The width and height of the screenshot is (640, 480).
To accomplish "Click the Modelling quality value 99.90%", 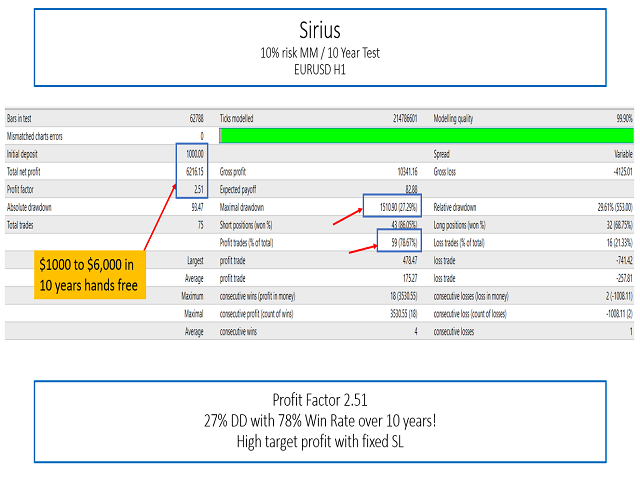I will pos(618,118).
